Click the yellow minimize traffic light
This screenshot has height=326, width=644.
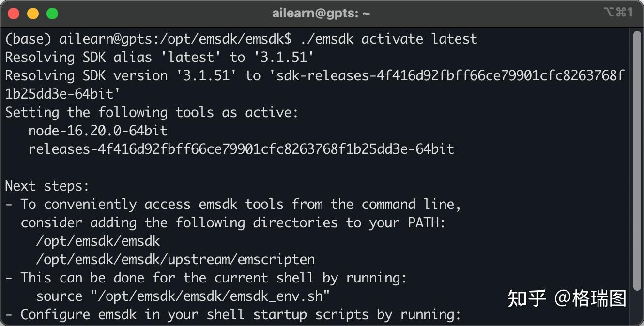coord(33,13)
